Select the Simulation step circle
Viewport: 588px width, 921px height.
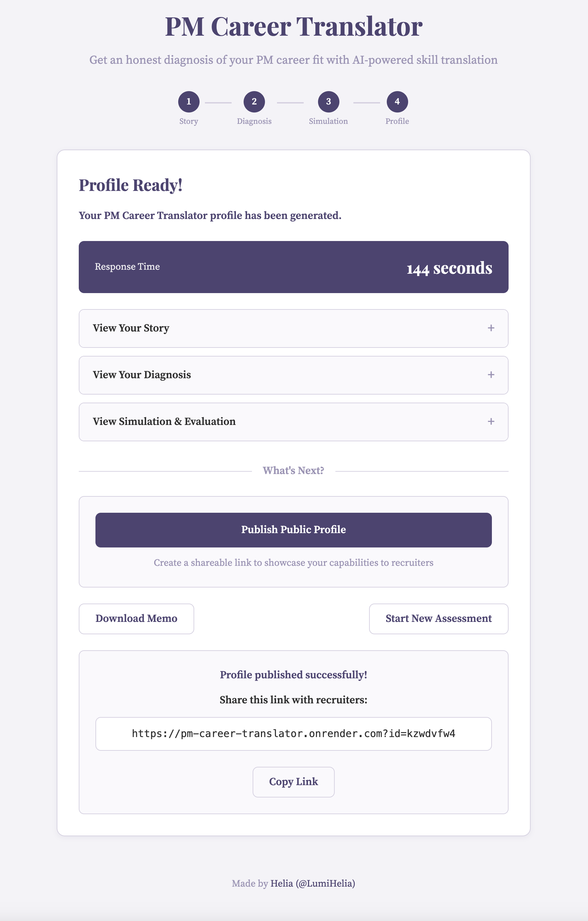(x=328, y=102)
